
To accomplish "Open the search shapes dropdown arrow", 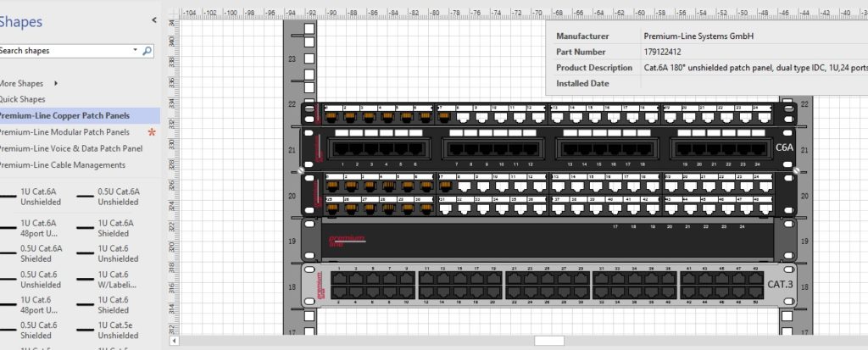I will [136, 50].
